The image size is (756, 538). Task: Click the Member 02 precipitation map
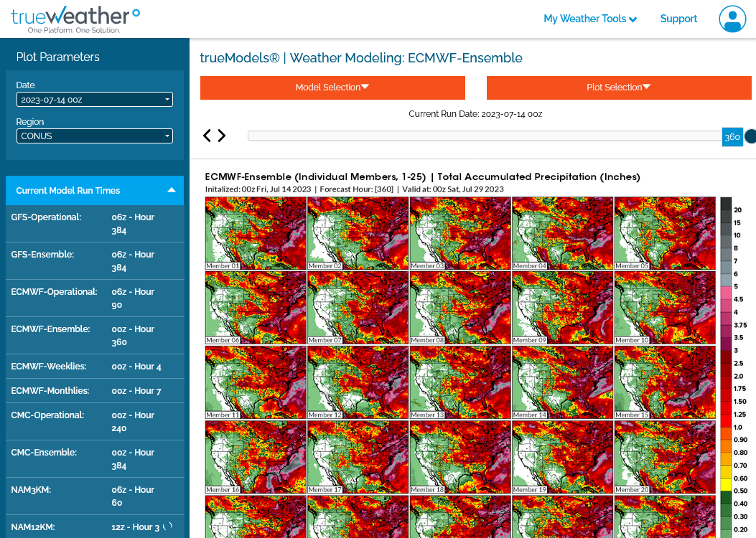point(358,233)
